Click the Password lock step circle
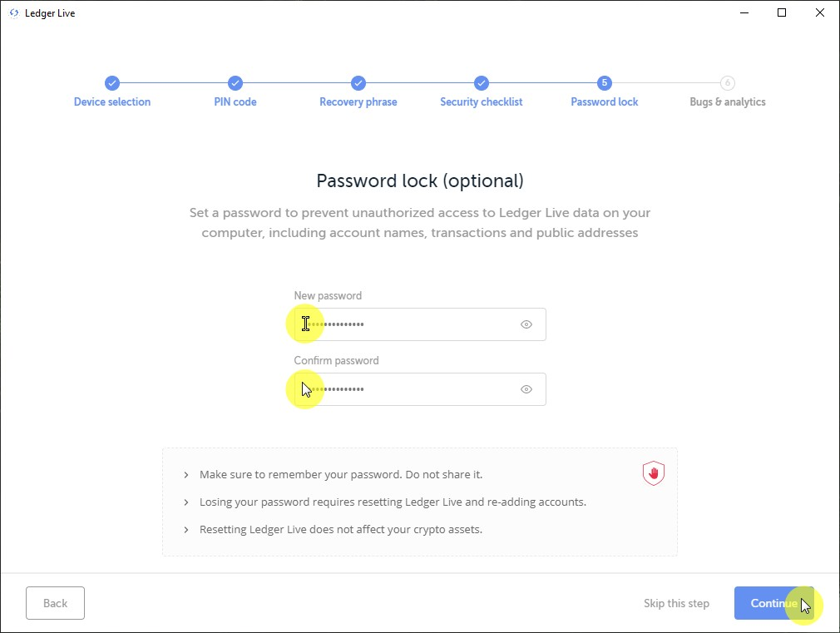 point(605,83)
